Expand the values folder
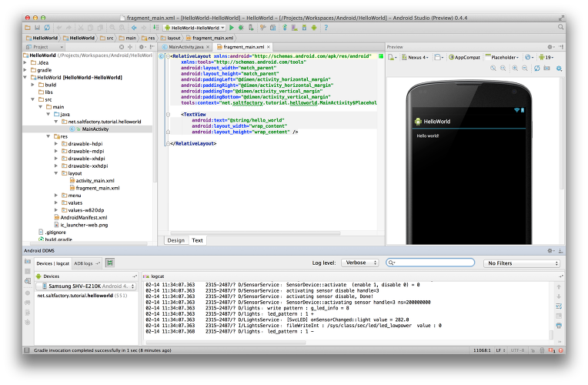588x385 pixels. pos(56,203)
